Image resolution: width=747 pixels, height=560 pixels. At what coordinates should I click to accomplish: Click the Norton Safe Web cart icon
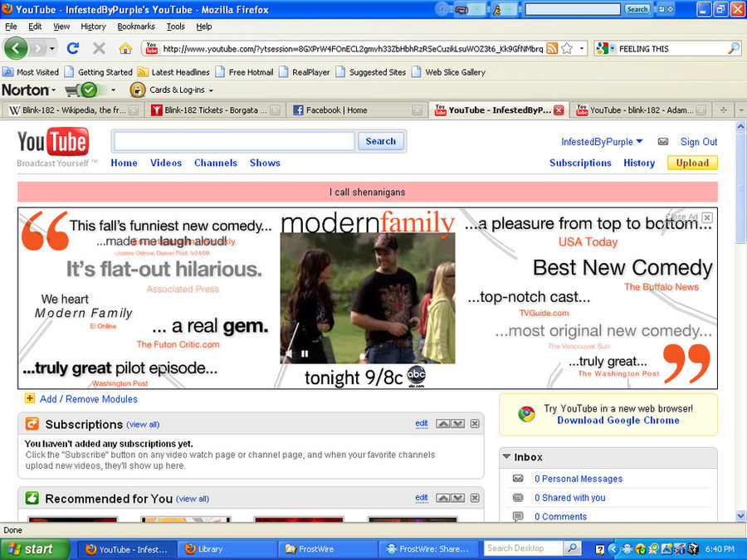click(x=81, y=90)
